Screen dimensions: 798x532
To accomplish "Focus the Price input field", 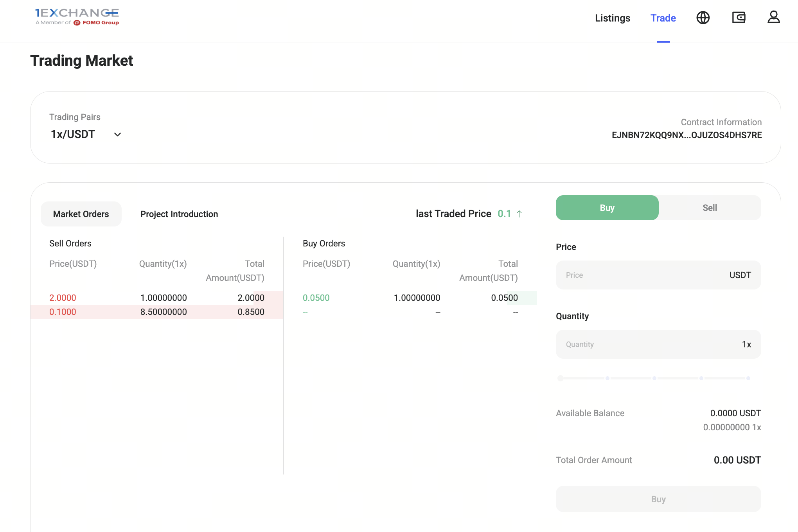I will click(642, 275).
